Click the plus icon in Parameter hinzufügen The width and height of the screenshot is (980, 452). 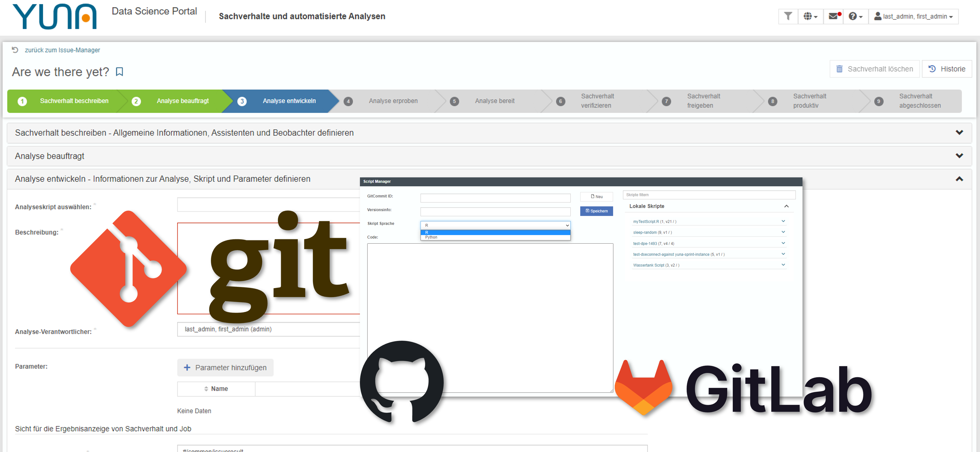point(187,368)
